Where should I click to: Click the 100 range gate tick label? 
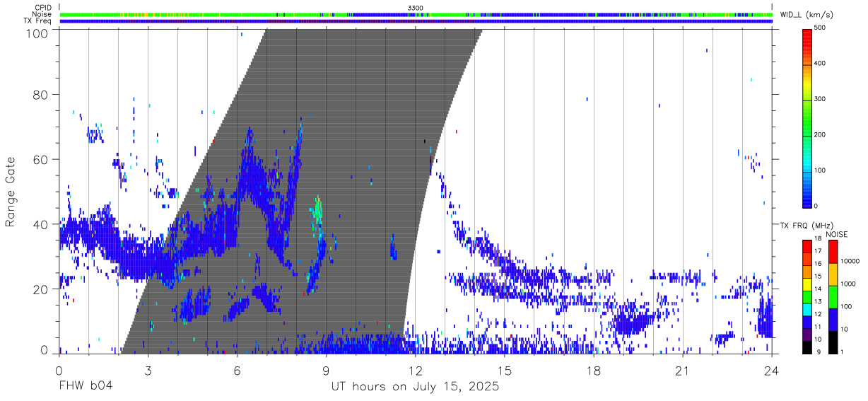point(37,33)
